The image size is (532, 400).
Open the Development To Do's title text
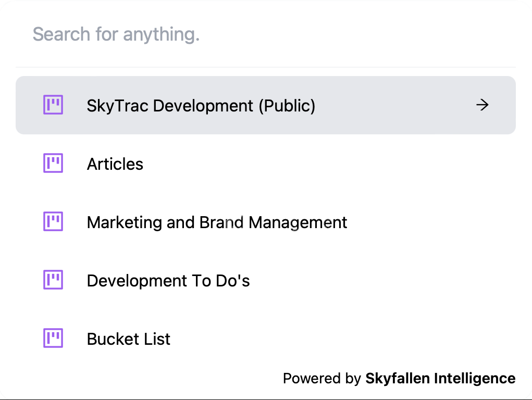(168, 281)
